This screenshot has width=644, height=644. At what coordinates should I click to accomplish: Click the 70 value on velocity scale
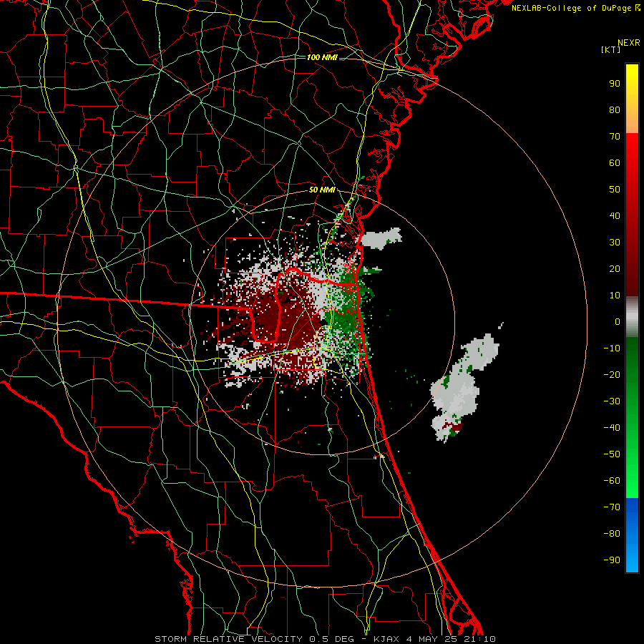[x=615, y=137]
